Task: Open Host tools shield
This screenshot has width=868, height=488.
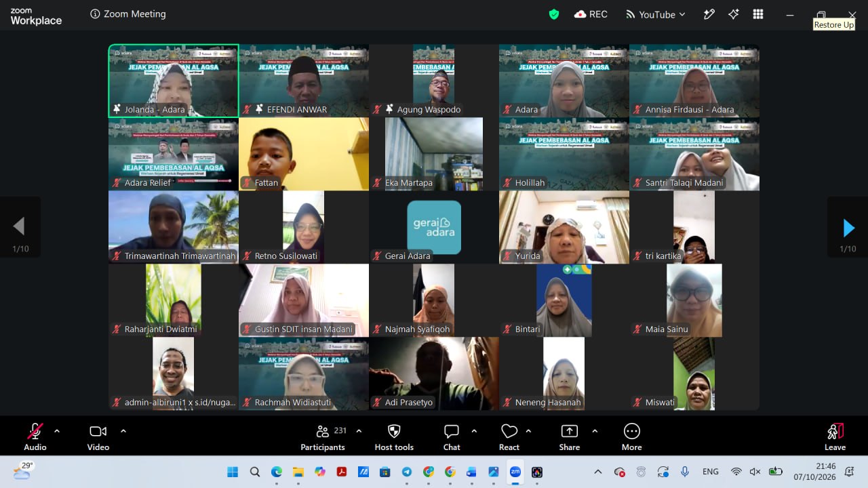Action: pyautogui.click(x=394, y=436)
